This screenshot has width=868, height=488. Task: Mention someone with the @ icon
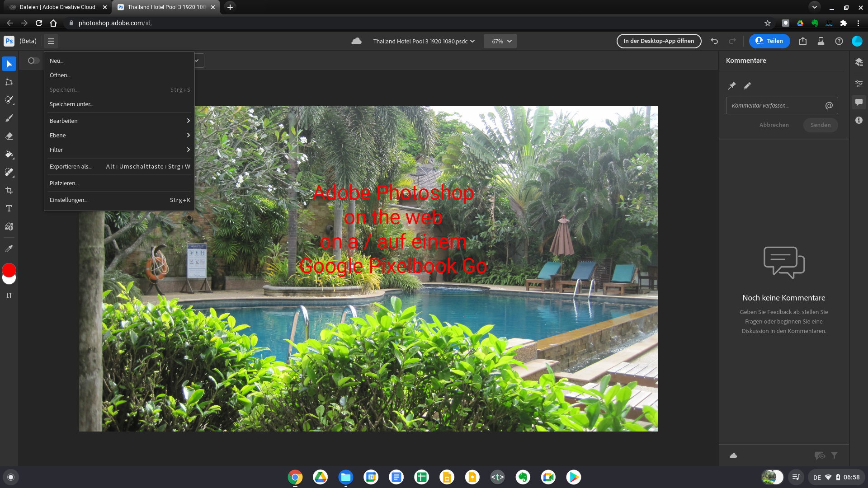(x=829, y=105)
